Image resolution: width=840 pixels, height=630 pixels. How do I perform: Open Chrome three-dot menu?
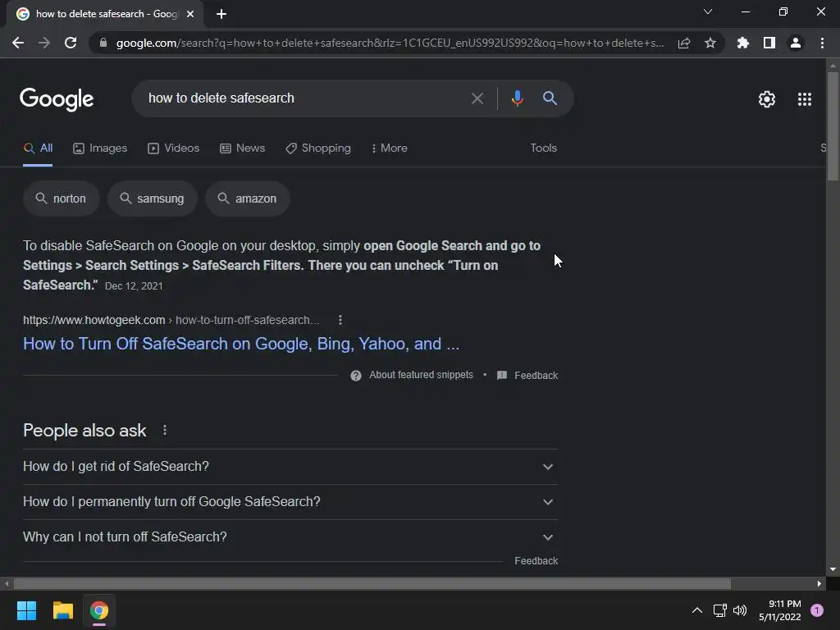coord(822,43)
